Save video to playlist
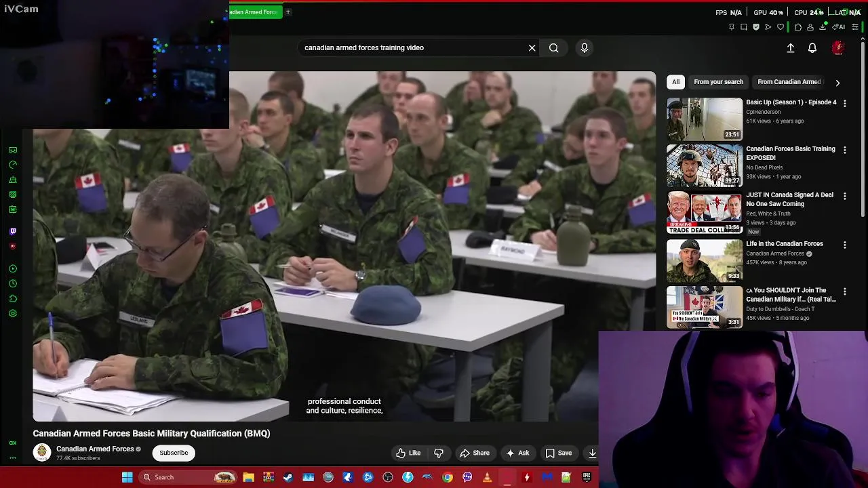This screenshot has height=488, width=868. (x=559, y=453)
